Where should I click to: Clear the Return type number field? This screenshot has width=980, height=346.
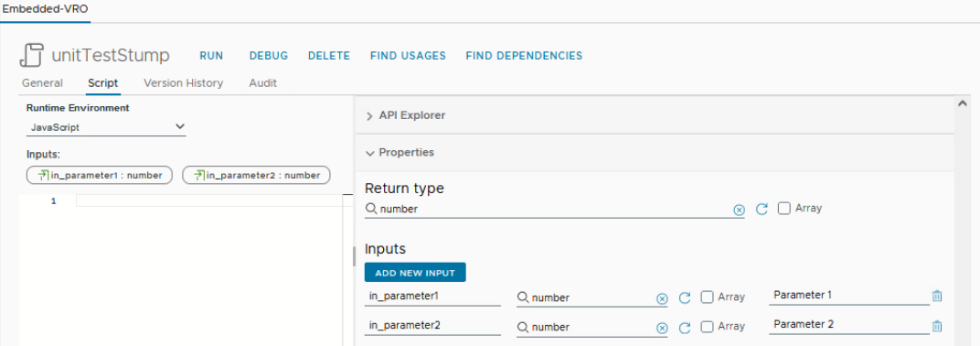739,211
